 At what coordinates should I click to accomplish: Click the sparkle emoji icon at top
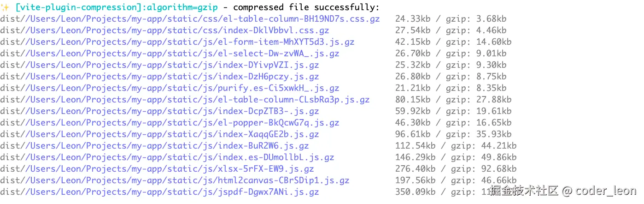(x=5, y=7)
